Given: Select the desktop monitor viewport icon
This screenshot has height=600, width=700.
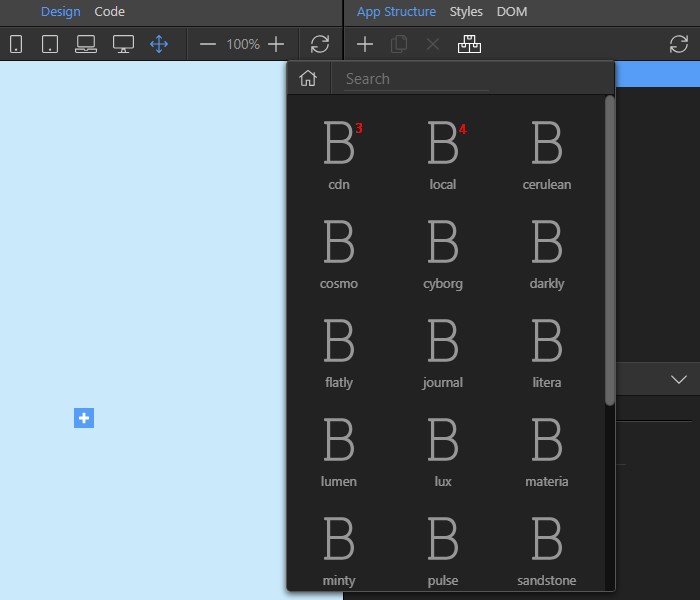Looking at the screenshot, I should [x=123, y=44].
